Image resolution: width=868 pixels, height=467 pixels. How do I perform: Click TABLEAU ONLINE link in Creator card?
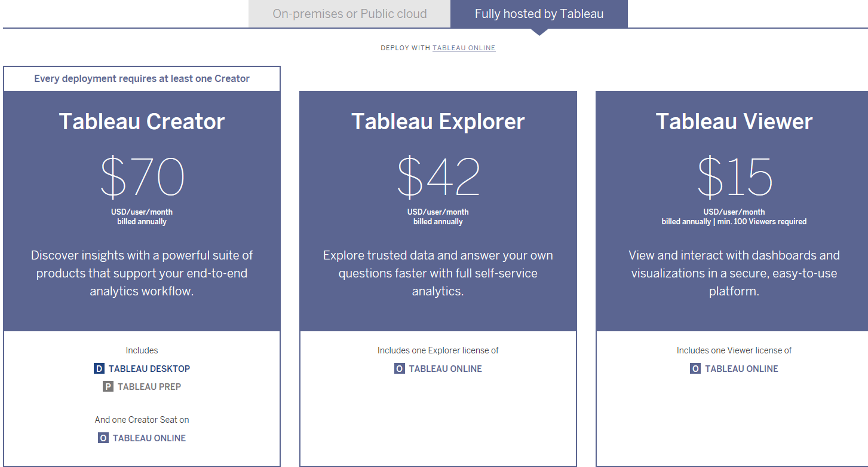point(148,438)
